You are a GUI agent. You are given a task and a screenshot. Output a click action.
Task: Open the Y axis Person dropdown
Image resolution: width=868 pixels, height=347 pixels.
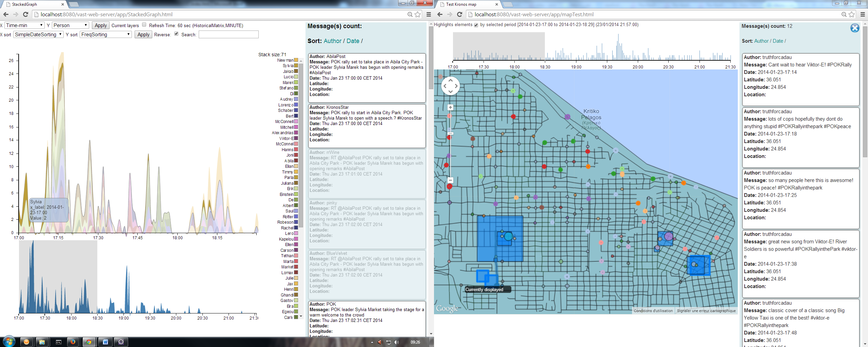[x=70, y=25]
